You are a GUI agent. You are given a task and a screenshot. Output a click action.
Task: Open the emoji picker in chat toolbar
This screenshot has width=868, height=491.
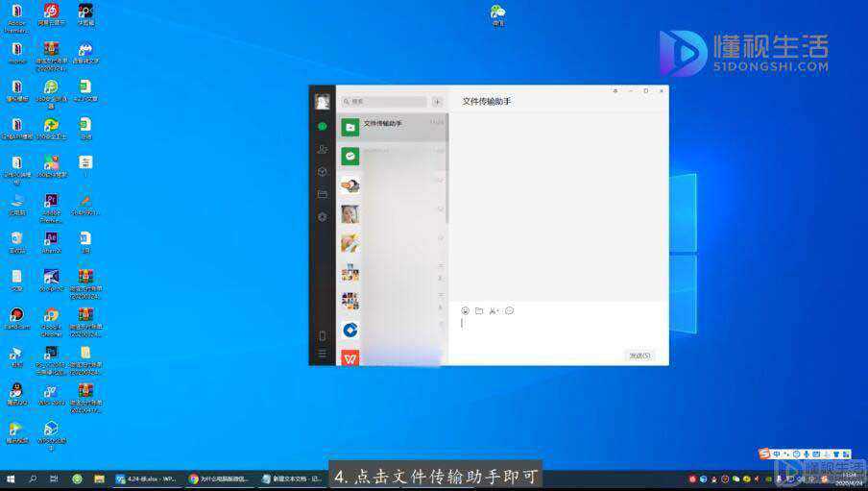pyautogui.click(x=465, y=311)
